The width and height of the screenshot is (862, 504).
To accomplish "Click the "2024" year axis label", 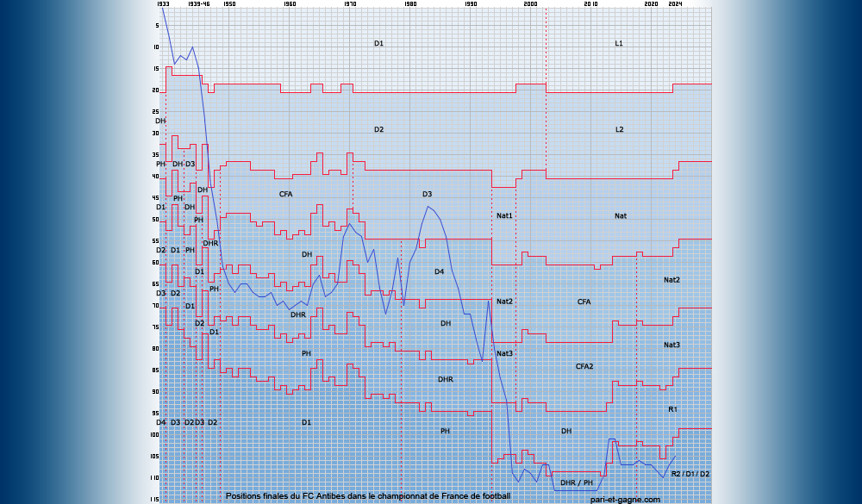I will pyautogui.click(x=675, y=3).
